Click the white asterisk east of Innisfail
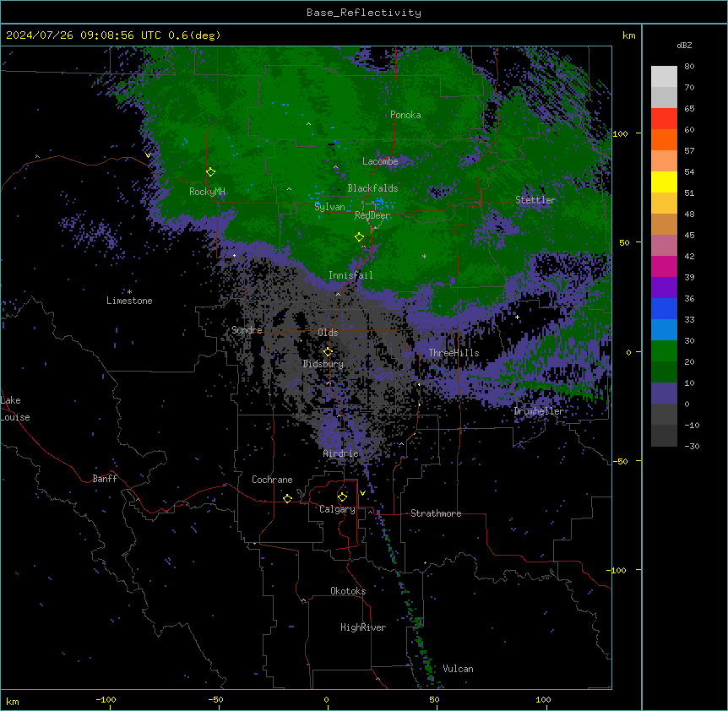This screenshot has height=711, width=728. [424, 256]
